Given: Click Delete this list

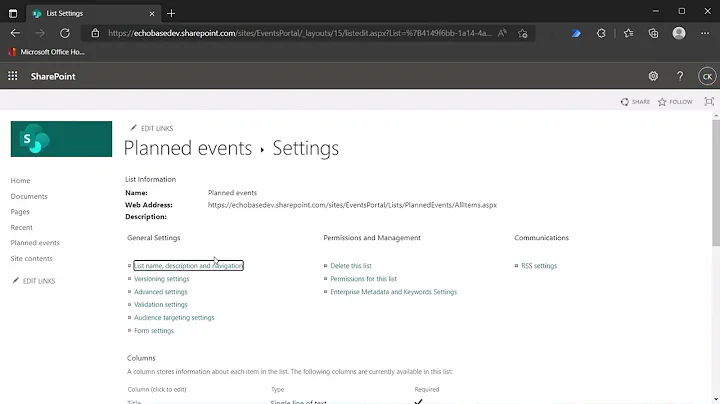Looking at the screenshot, I should (351, 265).
